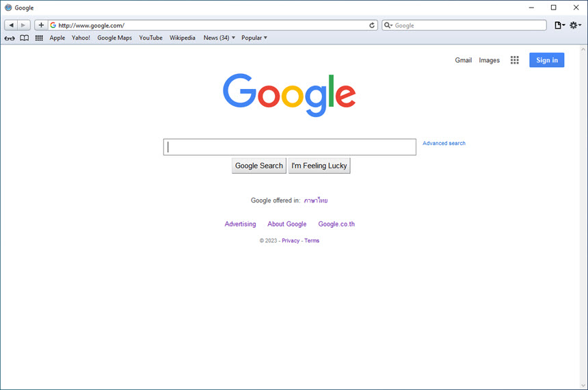This screenshot has height=390, width=588.
Task: Open the About Google link
Action: tap(287, 224)
